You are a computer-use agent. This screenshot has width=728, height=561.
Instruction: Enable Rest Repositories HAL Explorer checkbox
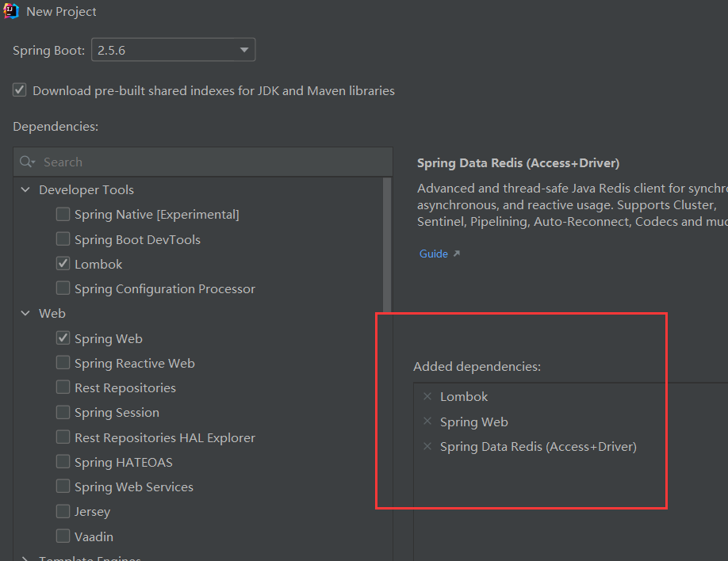[x=63, y=437]
